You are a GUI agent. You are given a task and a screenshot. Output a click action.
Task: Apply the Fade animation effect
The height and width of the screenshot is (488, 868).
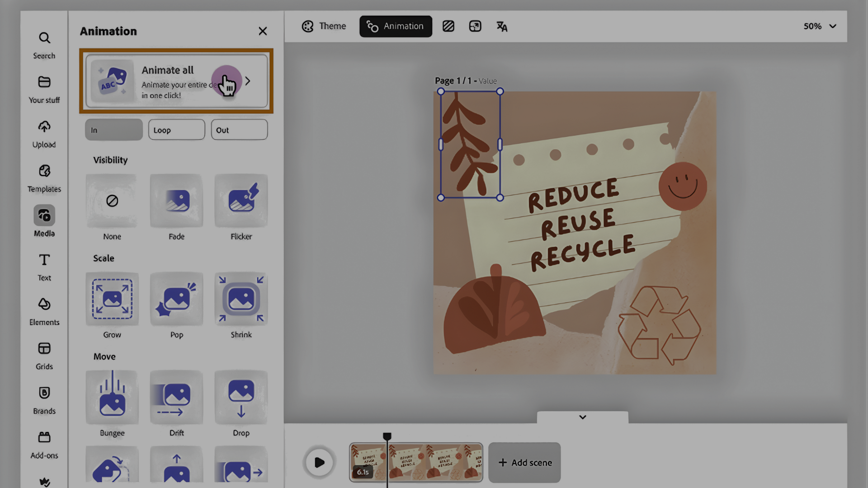pyautogui.click(x=176, y=201)
